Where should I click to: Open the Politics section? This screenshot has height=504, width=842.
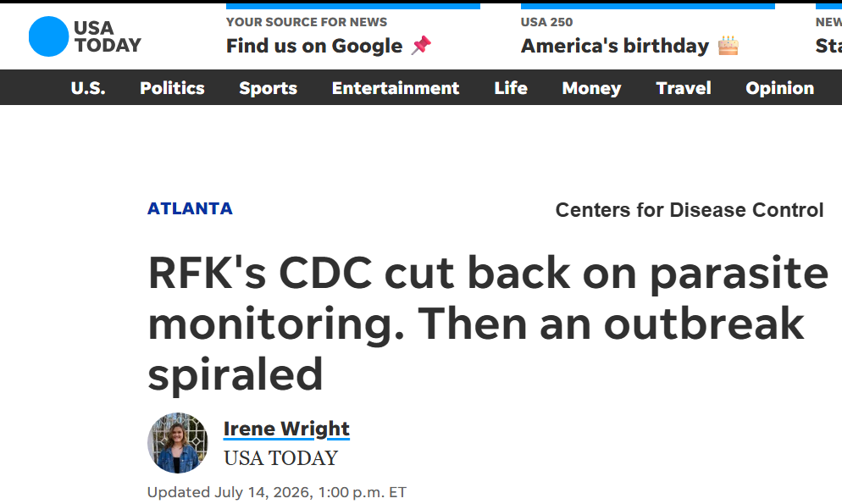click(172, 88)
